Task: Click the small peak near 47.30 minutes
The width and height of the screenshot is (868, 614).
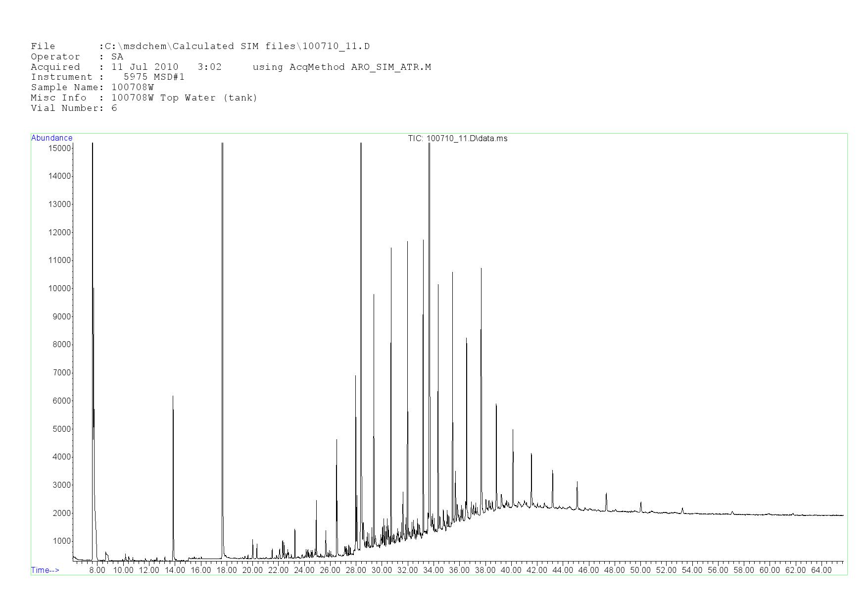Action: click(606, 494)
